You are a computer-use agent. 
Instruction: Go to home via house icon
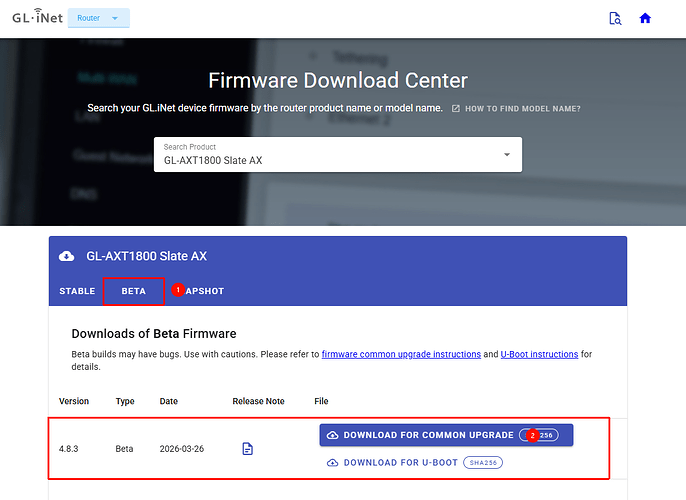[x=645, y=18]
